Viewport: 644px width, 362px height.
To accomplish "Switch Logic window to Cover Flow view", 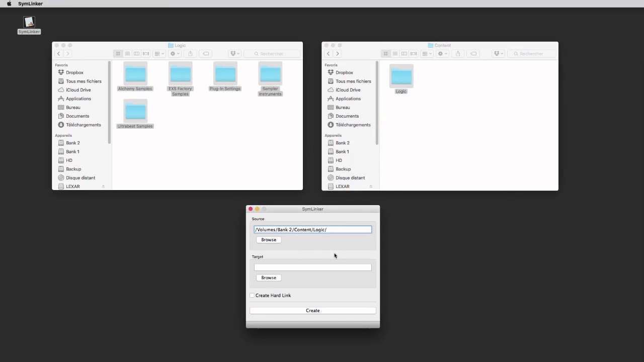I will pos(146,54).
